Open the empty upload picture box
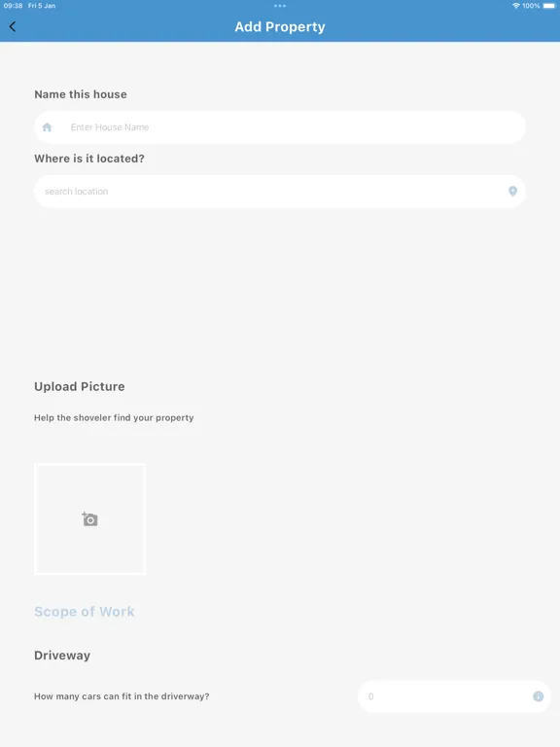560x747 pixels. (x=90, y=518)
